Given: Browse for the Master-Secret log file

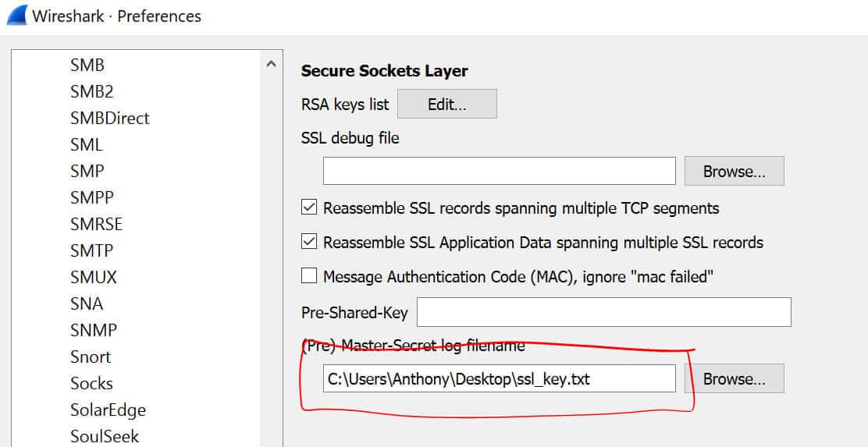Looking at the screenshot, I should tap(734, 378).
